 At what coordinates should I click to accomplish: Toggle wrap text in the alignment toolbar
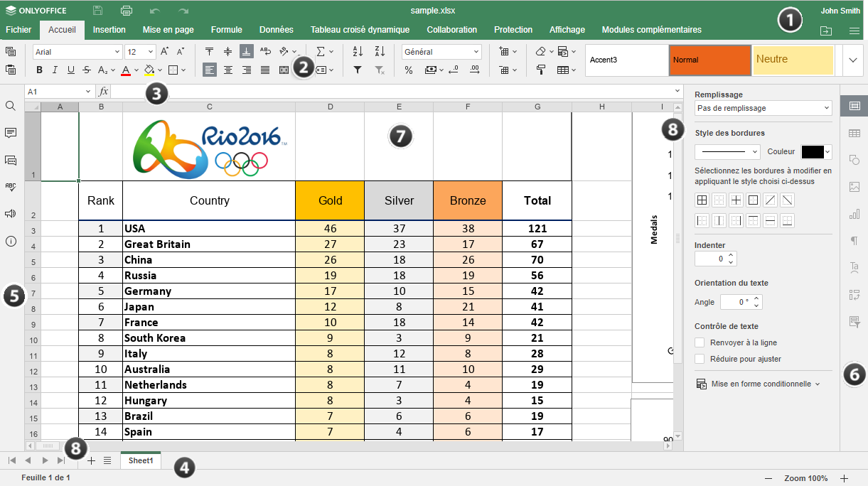[x=265, y=52]
